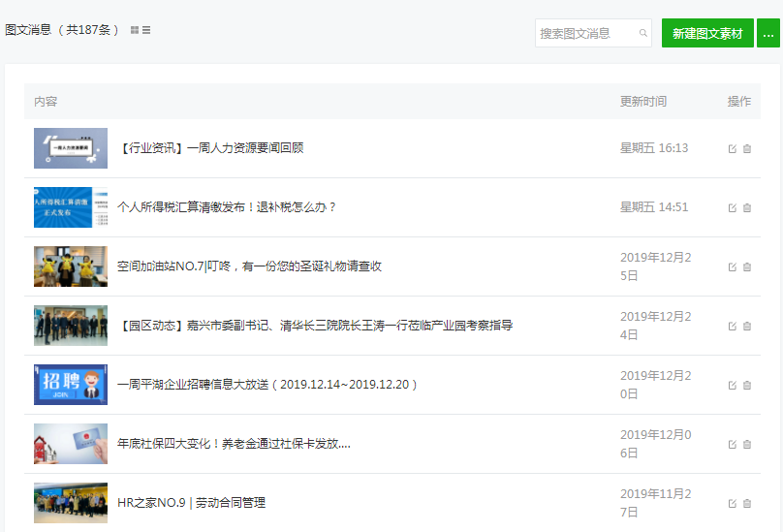Switch to list view icon
Image resolution: width=783 pixels, height=532 pixels.
(146, 30)
